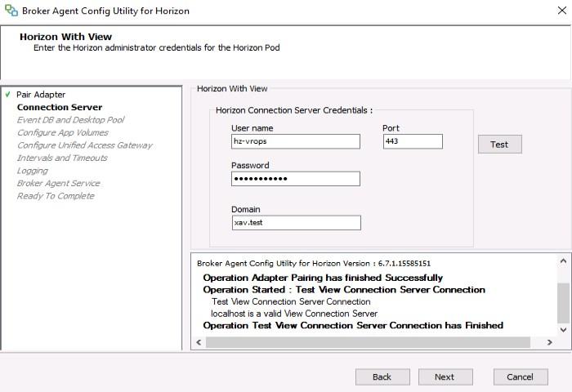Open Configure Unified Access Gateway step

[x=85, y=145]
